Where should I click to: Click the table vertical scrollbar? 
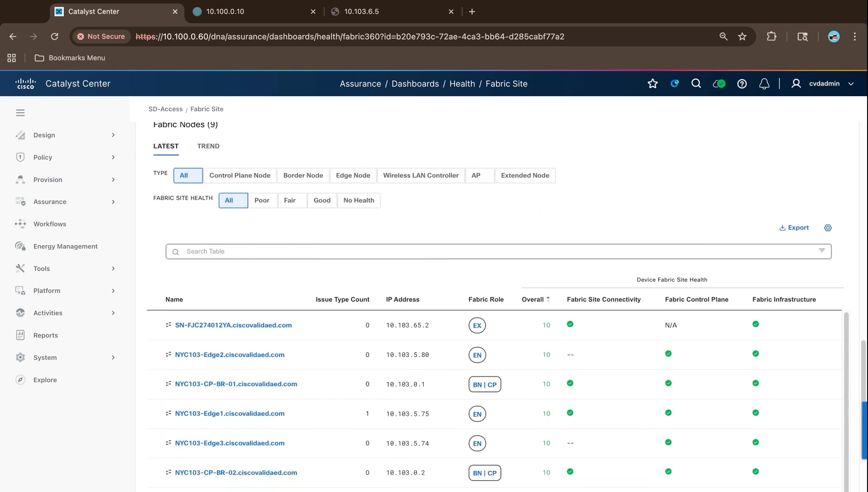tap(846, 401)
